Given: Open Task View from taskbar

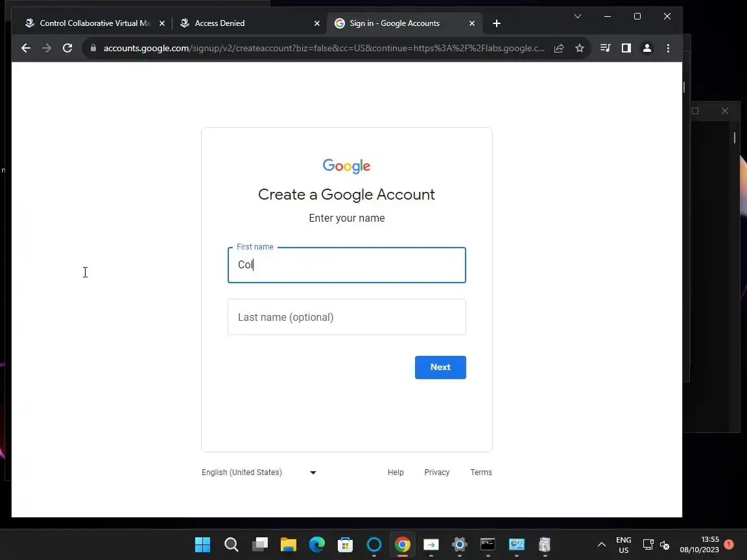Looking at the screenshot, I should pyautogui.click(x=259, y=544).
